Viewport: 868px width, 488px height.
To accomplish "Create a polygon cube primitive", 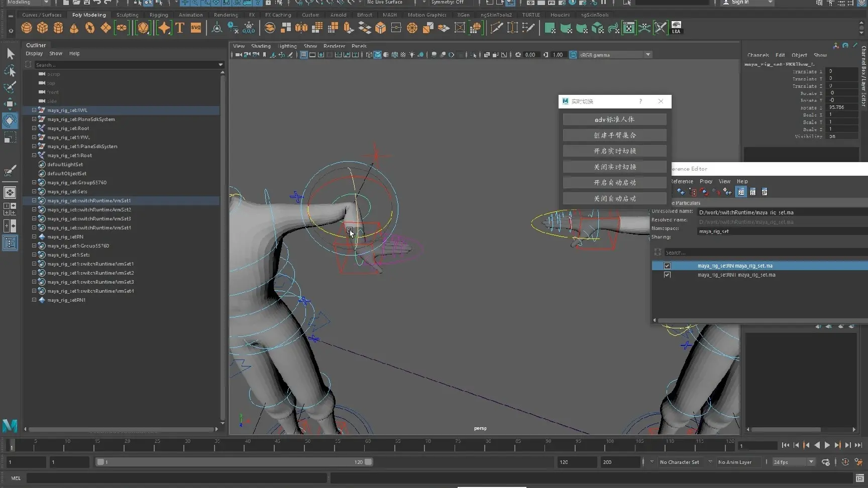I will click(x=42, y=28).
